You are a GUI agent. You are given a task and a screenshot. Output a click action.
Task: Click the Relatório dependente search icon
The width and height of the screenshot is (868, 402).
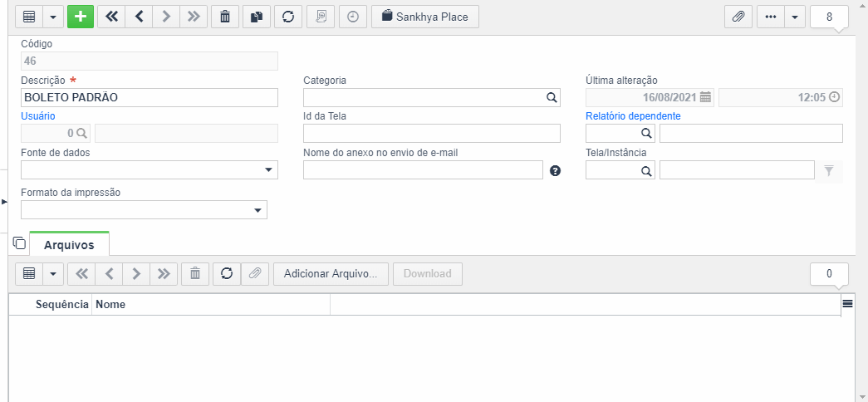pos(646,134)
